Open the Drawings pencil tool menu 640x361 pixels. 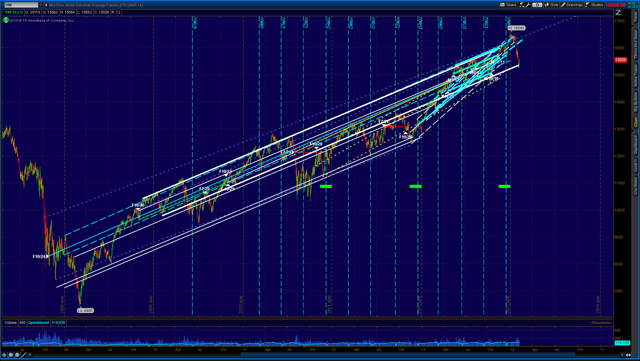(x=572, y=5)
